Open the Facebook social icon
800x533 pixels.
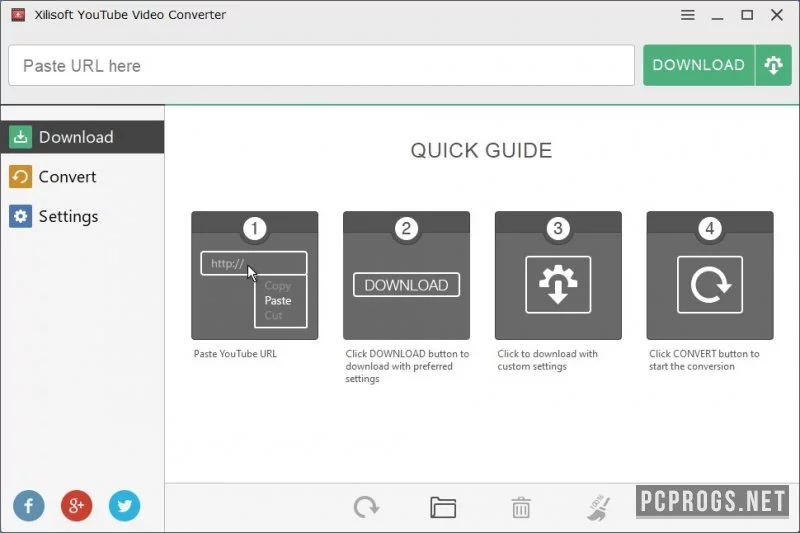pos(29,505)
